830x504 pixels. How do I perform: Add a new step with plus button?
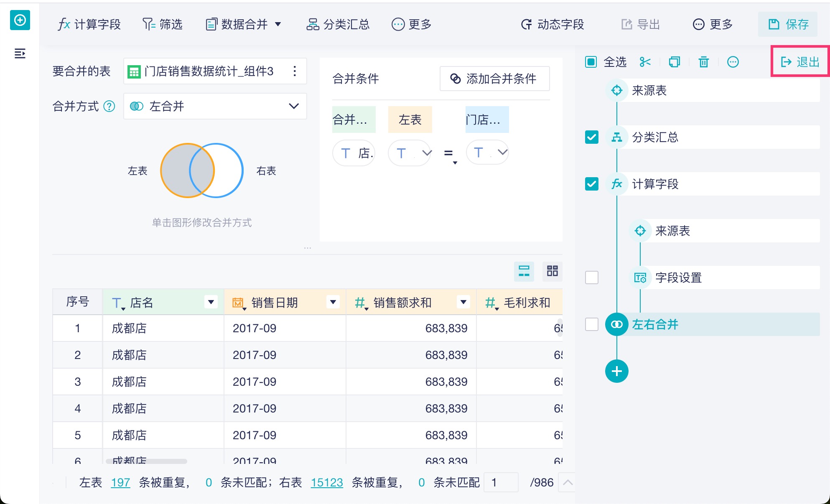tap(616, 371)
